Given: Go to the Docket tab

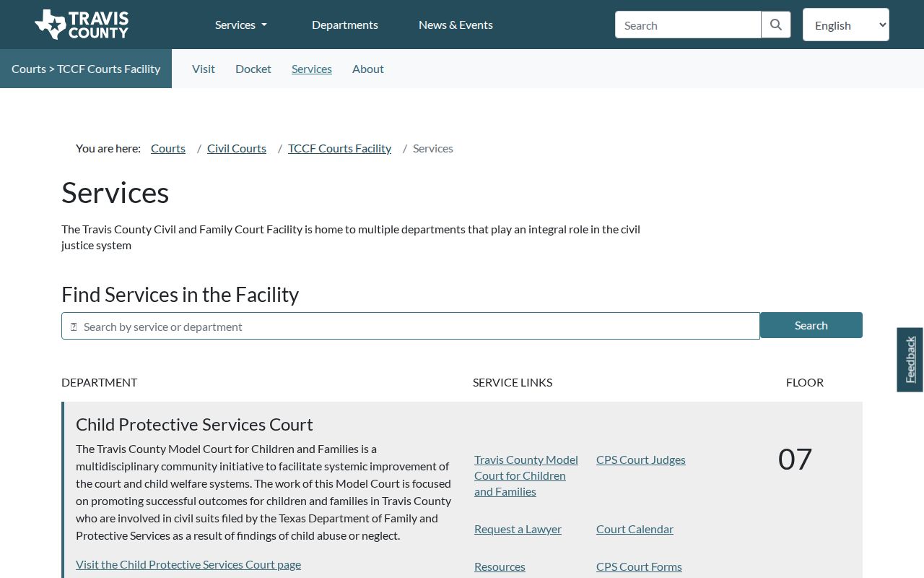Looking at the screenshot, I should coord(253,69).
